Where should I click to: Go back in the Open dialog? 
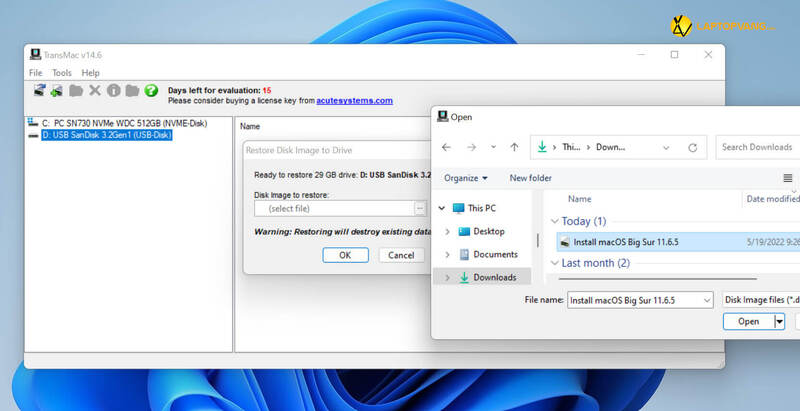(x=446, y=147)
